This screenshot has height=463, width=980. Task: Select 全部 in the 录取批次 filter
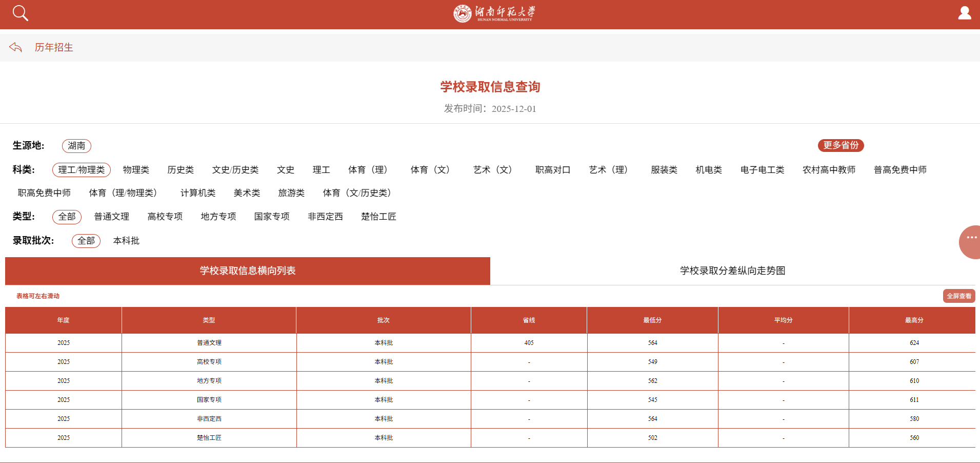tap(86, 241)
